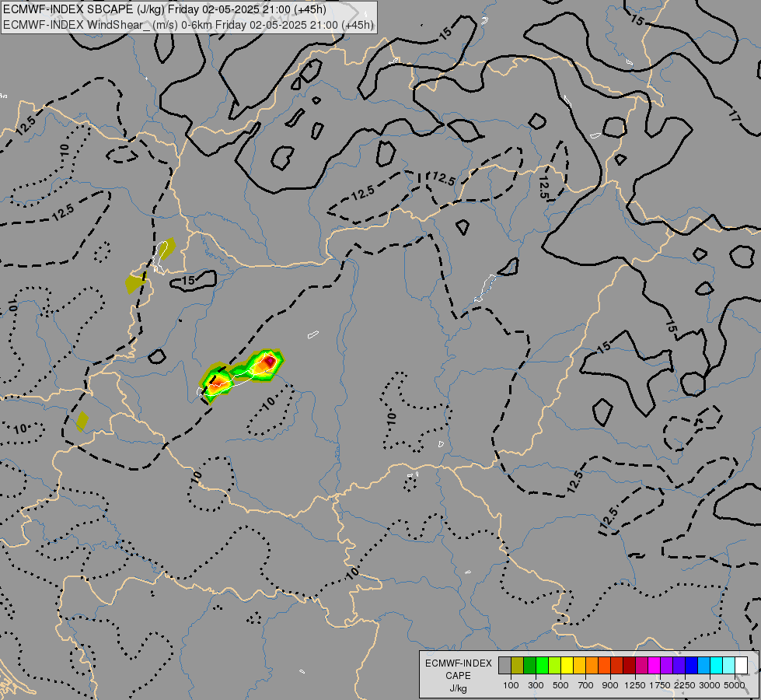The width and height of the screenshot is (761, 700).
Task: Click the 500 legend value
Action: pyautogui.click(x=560, y=685)
